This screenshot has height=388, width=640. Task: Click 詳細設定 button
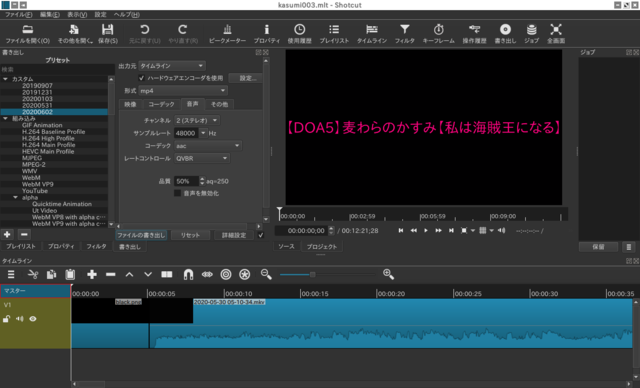[234, 235]
